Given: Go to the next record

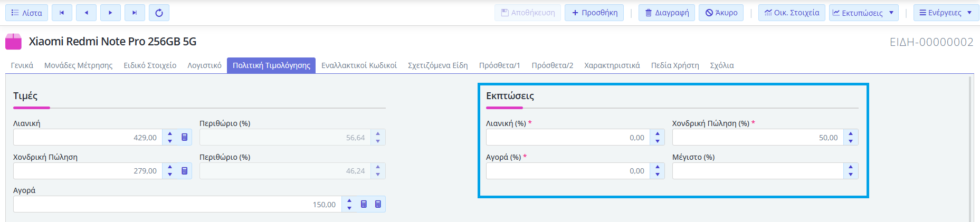Looking at the screenshot, I should point(110,13).
